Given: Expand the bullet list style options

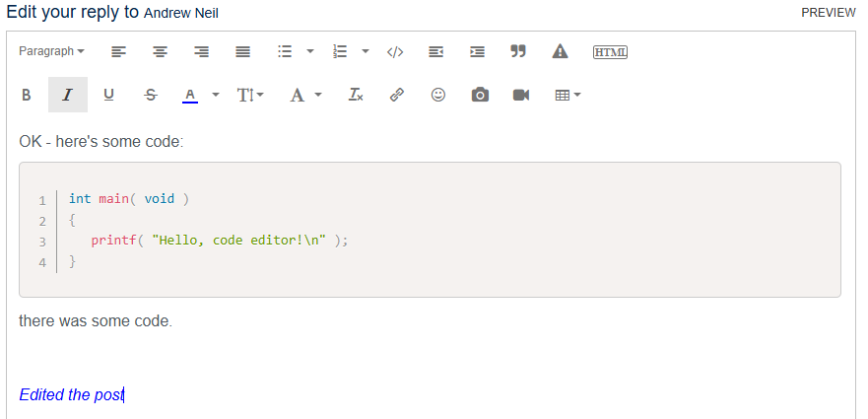Looking at the screenshot, I should coord(310,51).
